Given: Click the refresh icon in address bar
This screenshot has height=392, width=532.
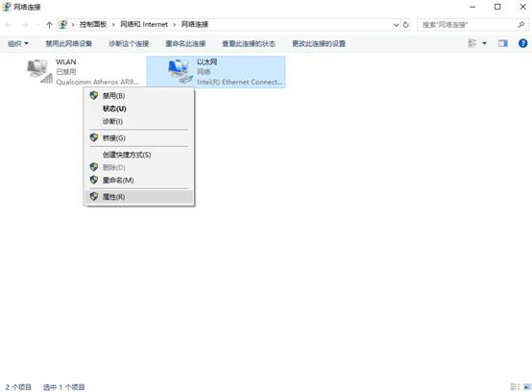Looking at the screenshot, I should pyautogui.click(x=406, y=25).
